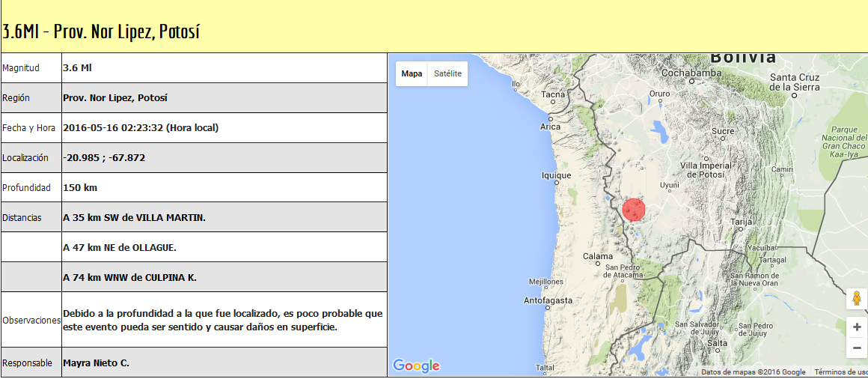The width and height of the screenshot is (868, 379).
Task: Select date value 2016-05-16 02:23:32
Action: tap(113, 128)
